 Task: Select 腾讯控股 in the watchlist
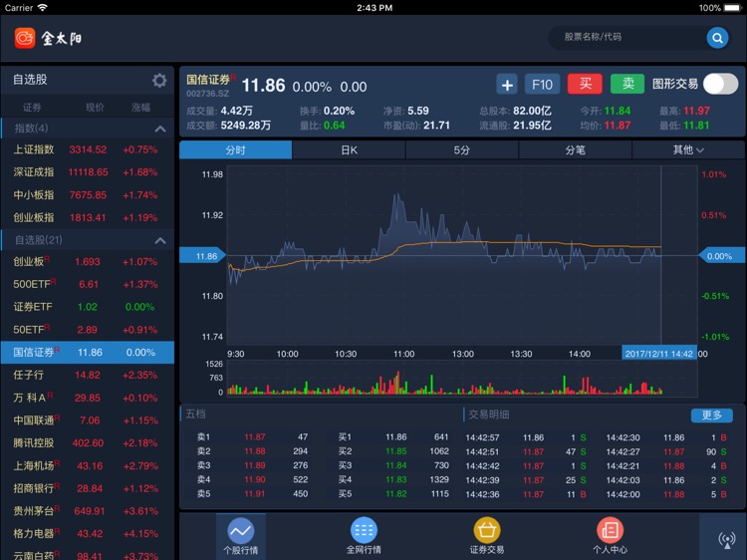point(87,443)
